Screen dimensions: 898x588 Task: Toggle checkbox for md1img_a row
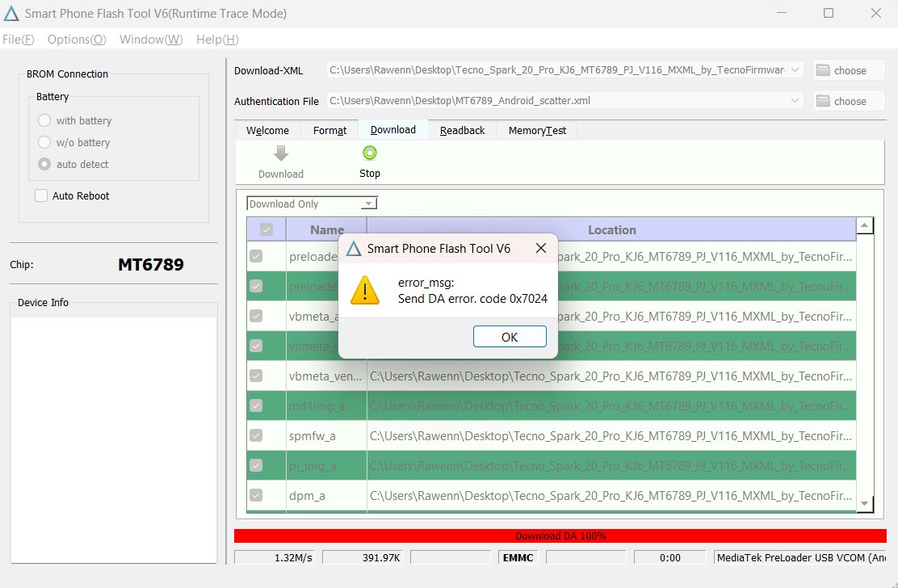[256, 405]
